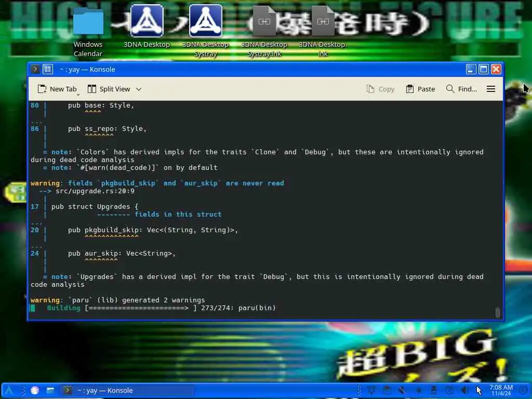The height and width of the screenshot is (399, 532).
Task: Click the show desktop icon after clock
Action: 524,391
